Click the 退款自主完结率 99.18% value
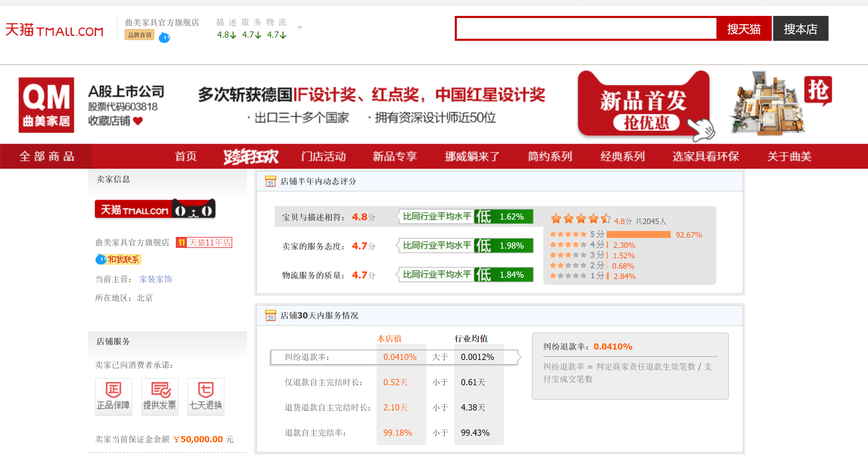 397,433
